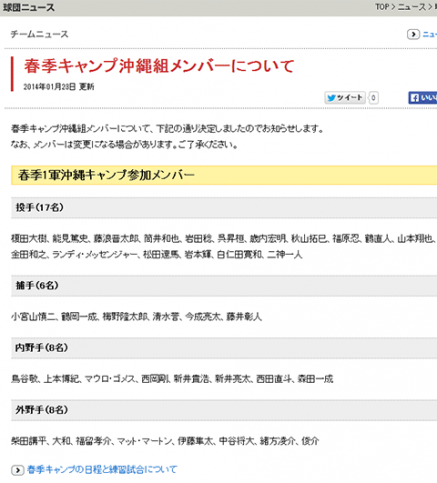Click the 外野手(8名) section heading
437x483 pixels.
click(224, 410)
